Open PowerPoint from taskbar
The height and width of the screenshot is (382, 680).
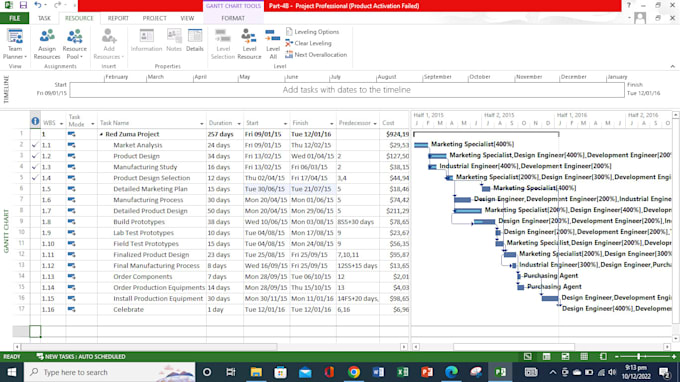coord(427,372)
